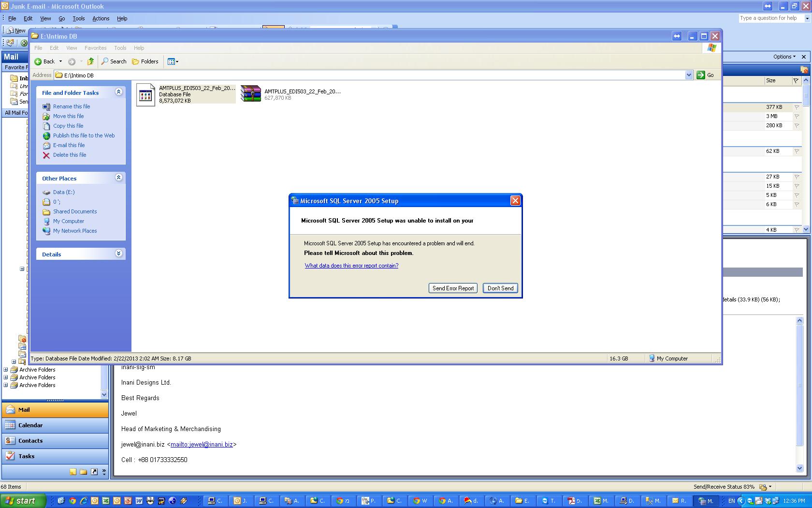
Task: Click Delete this file task
Action: [70, 155]
